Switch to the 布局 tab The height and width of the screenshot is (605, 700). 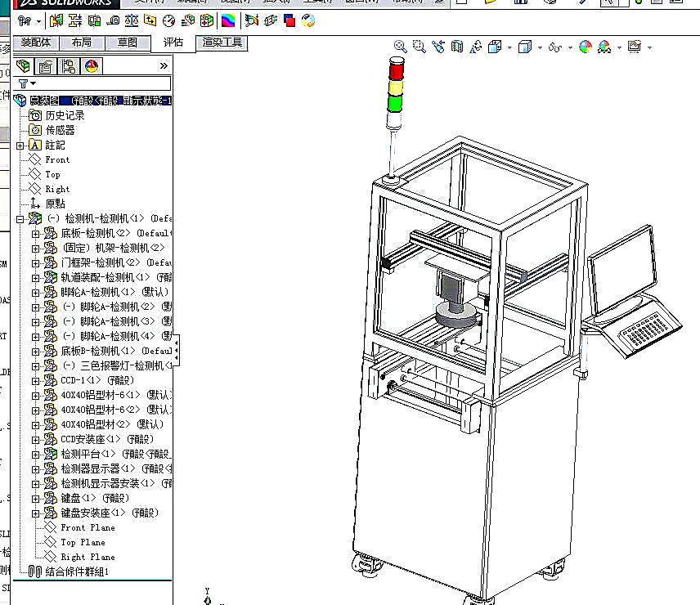[x=81, y=43]
